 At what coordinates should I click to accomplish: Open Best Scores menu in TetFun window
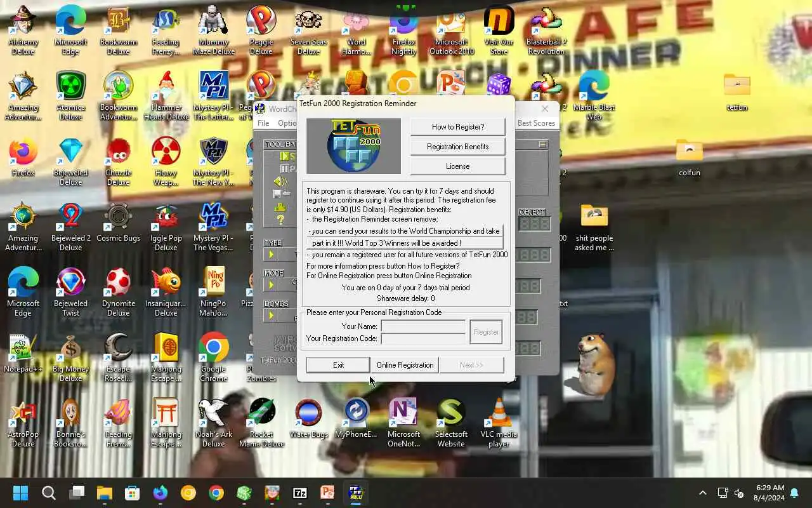click(x=536, y=123)
